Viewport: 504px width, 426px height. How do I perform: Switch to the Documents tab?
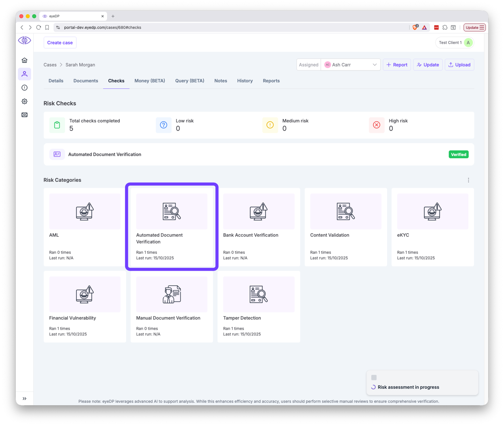point(85,81)
